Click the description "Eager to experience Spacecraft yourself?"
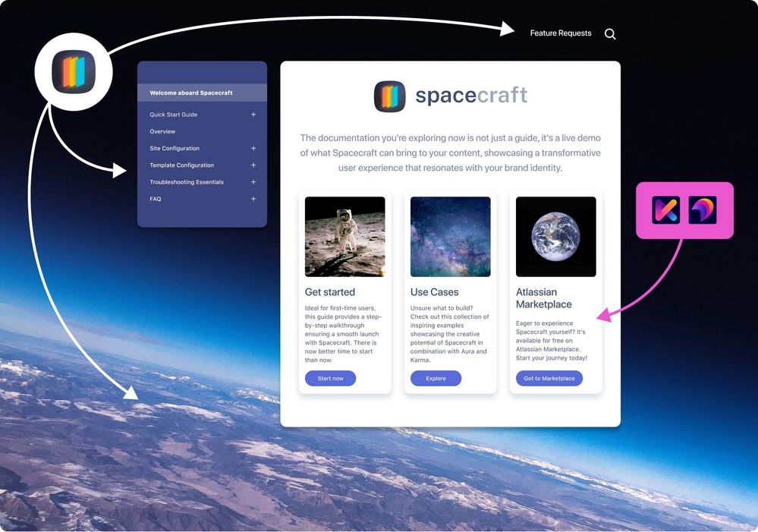The height and width of the screenshot is (532, 758). pyautogui.click(x=552, y=341)
